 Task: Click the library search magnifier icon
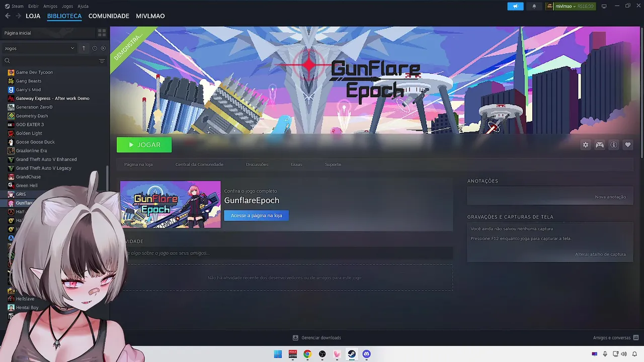[x=7, y=61]
